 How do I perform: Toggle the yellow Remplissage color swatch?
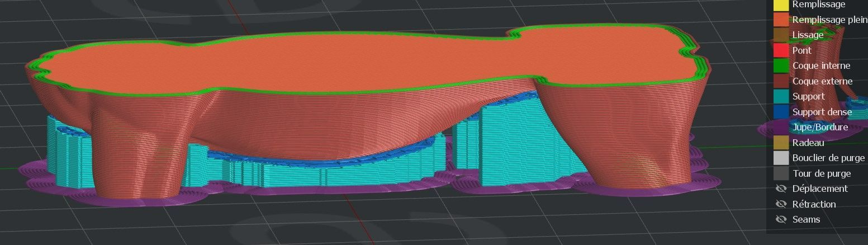(x=781, y=4)
